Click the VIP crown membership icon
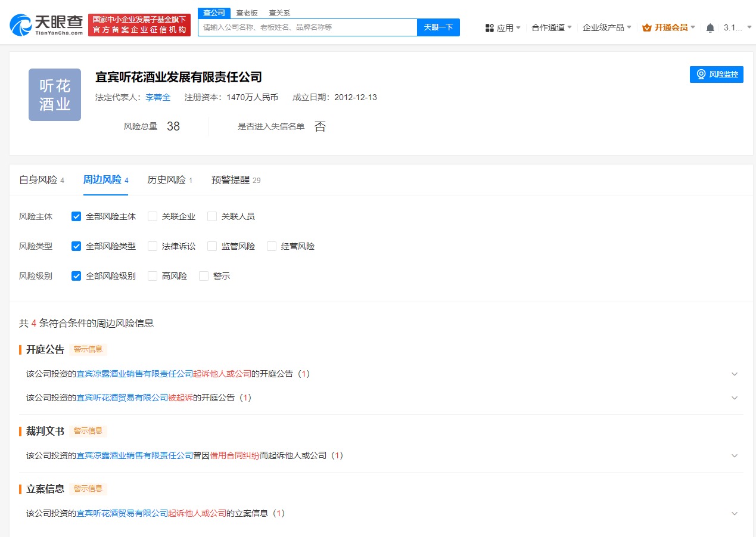This screenshot has width=756, height=537. pos(647,27)
